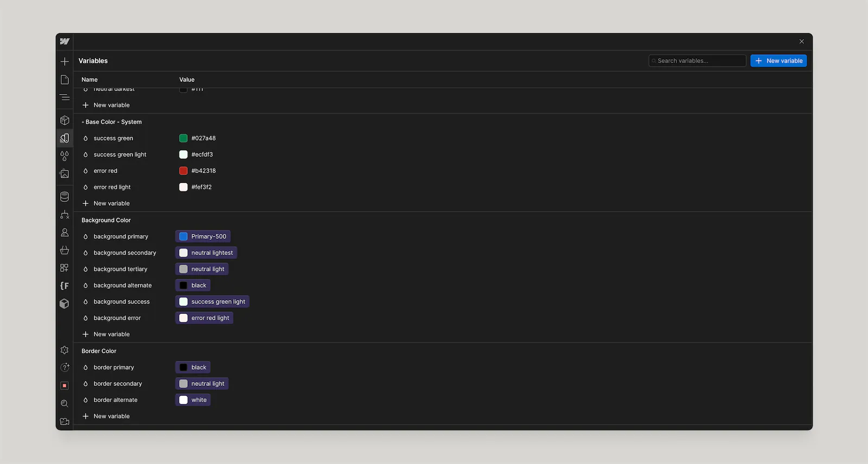Click the blue New variable button
This screenshot has width=868, height=464.
pos(778,61)
